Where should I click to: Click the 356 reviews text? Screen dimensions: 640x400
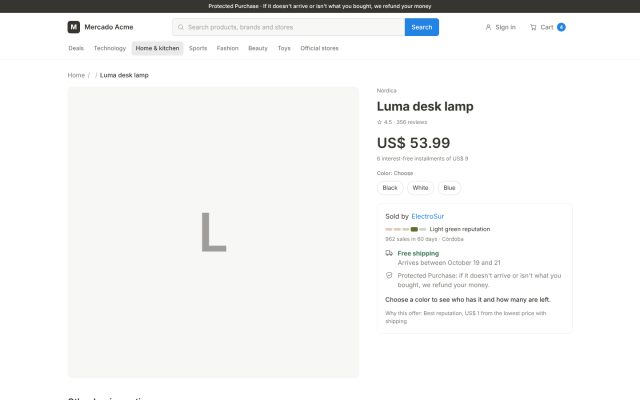click(411, 122)
